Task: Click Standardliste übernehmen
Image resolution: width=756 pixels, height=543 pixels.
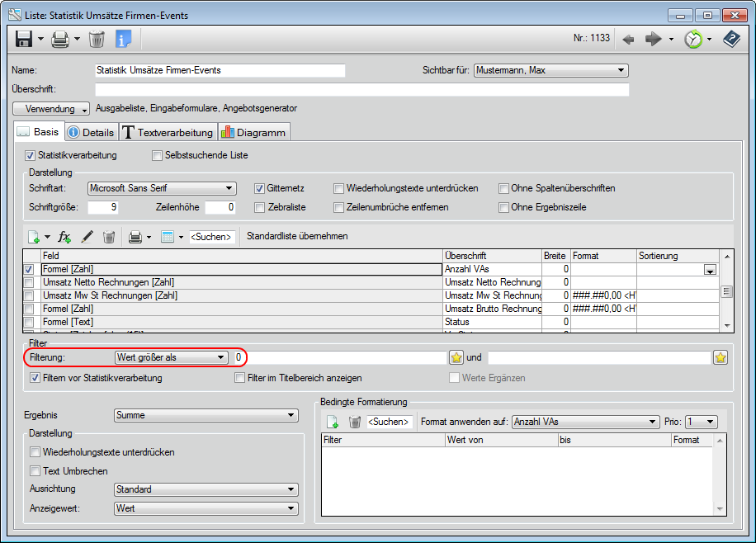Action: (297, 236)
